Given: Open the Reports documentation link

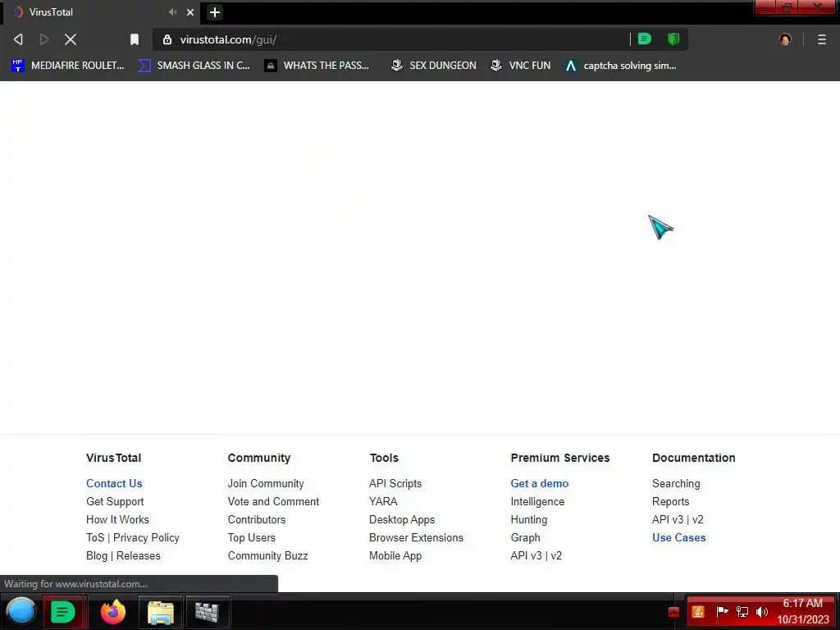Looking at the screenshot, I should click(671, 501).
